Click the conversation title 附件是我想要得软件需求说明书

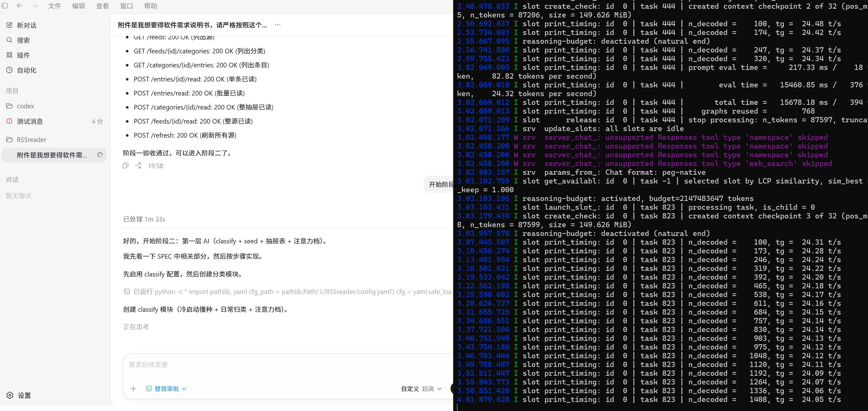click(192, 25)
